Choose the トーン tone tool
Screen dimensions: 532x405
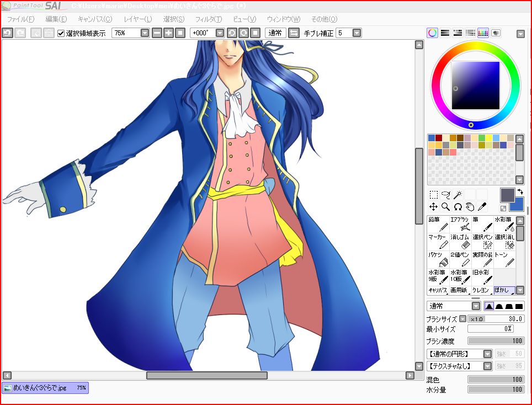(x=504, y=259)
